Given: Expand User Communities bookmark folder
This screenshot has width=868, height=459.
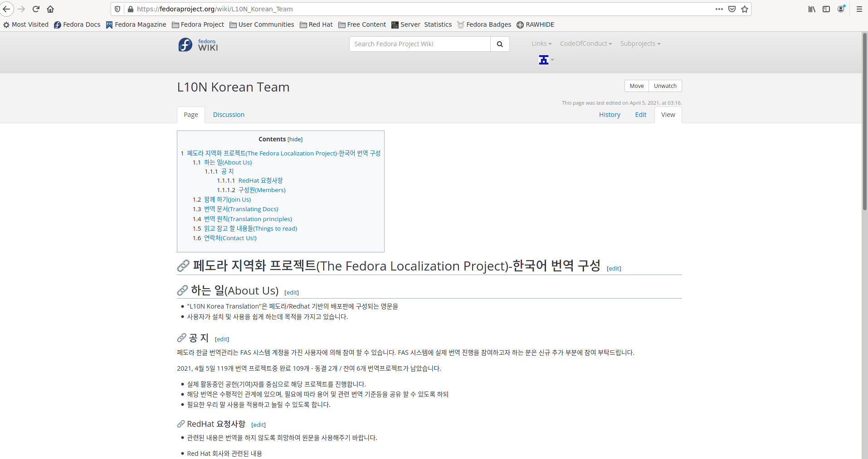Looking at the screenshot, I should [262, 24].
